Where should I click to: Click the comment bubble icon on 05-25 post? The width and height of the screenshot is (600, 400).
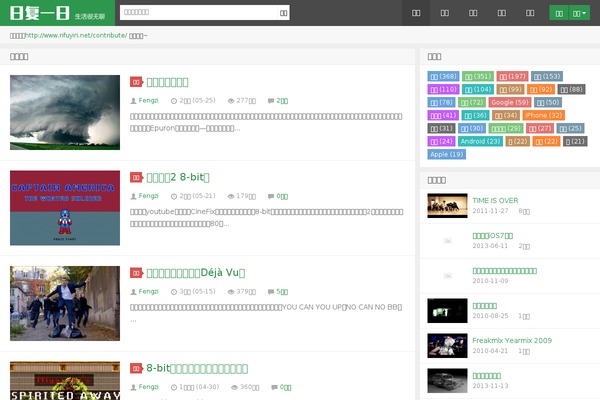pyautogui.click(x=271, y=101)
